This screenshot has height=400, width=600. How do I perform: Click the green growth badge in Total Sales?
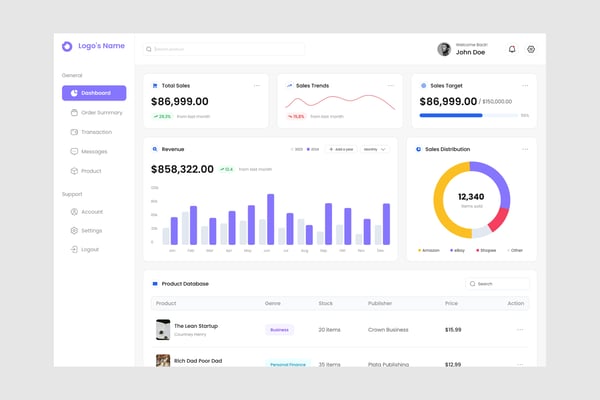click(162, 116)
